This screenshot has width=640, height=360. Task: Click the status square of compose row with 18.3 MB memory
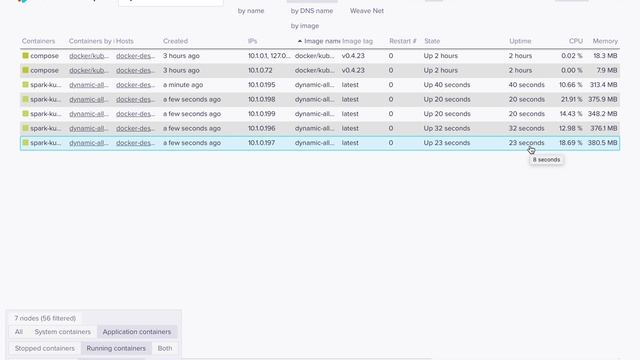click(25, 56)
